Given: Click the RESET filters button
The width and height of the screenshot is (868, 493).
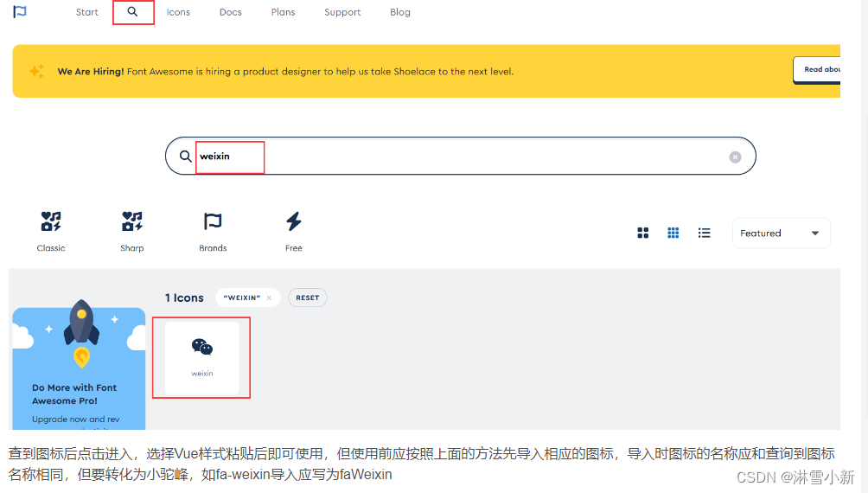Looking at the screenshot, I should point(307,298).
